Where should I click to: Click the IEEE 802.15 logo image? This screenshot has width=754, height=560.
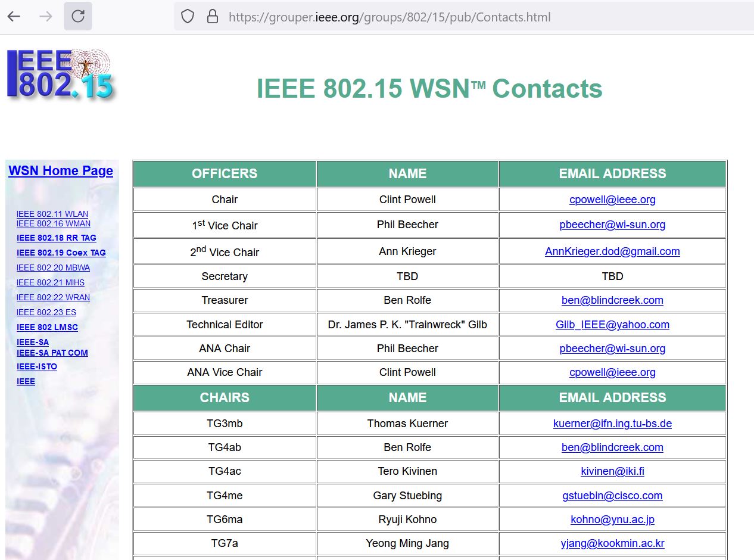tap(60, 74)
